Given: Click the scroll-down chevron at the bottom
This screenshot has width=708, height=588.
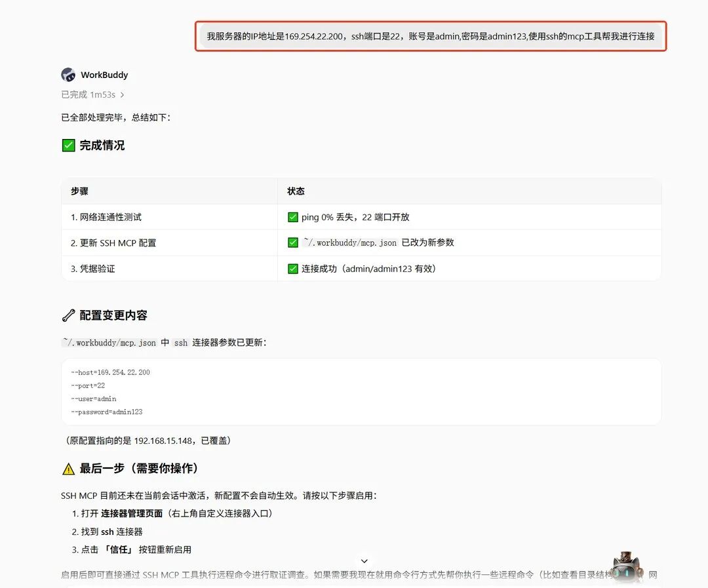Looking at the screenshot, I should (364, 561).
